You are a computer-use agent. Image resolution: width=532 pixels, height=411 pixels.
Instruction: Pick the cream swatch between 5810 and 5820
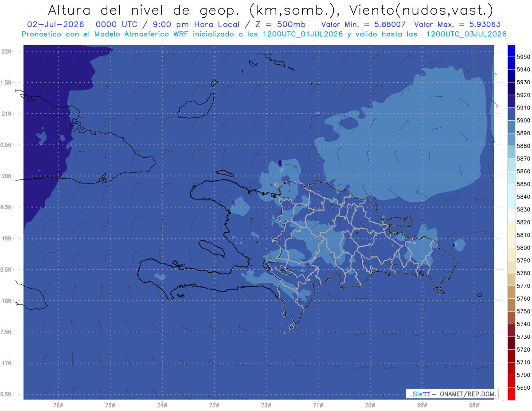coord(511,228)
